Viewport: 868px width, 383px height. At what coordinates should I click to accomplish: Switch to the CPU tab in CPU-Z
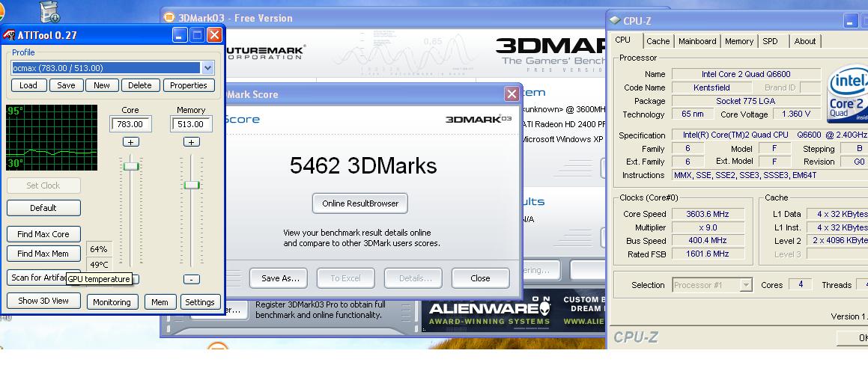623,40
